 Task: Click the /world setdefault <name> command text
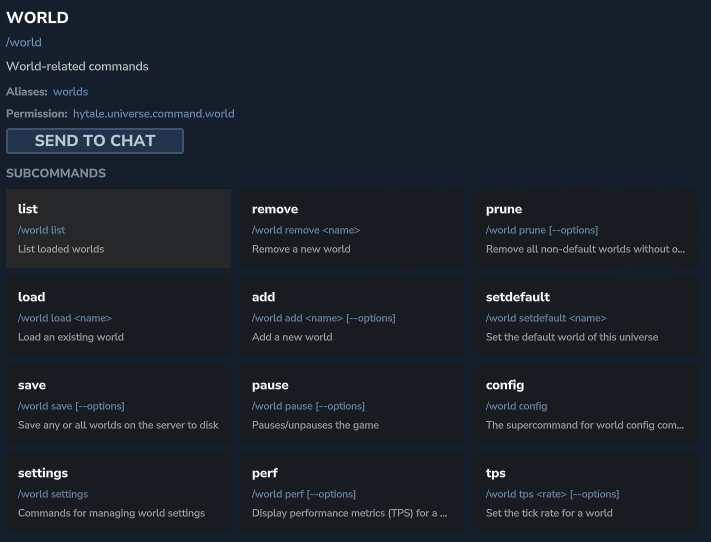(546, 318)
